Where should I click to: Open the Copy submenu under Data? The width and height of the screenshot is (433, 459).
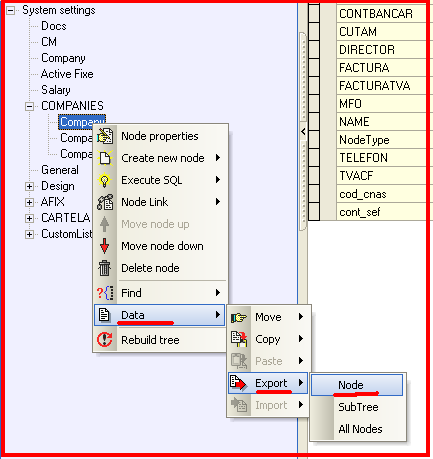point(269,339)
